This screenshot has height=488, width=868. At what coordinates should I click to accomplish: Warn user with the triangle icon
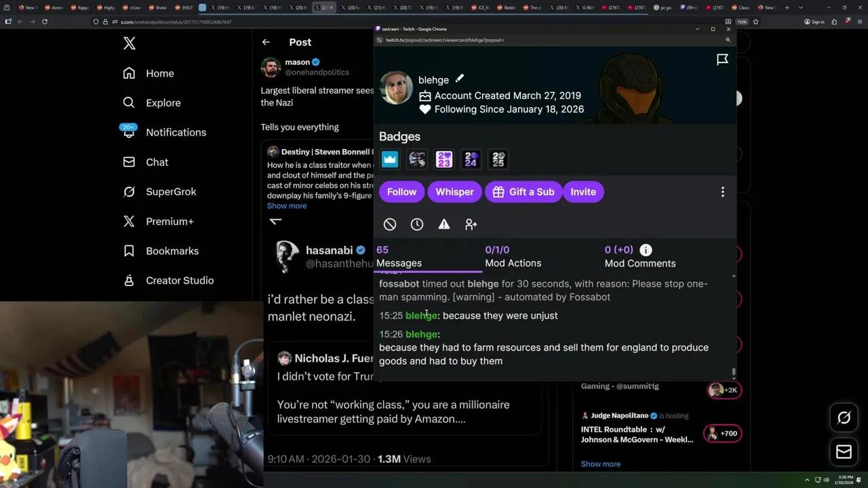[444, 224]
